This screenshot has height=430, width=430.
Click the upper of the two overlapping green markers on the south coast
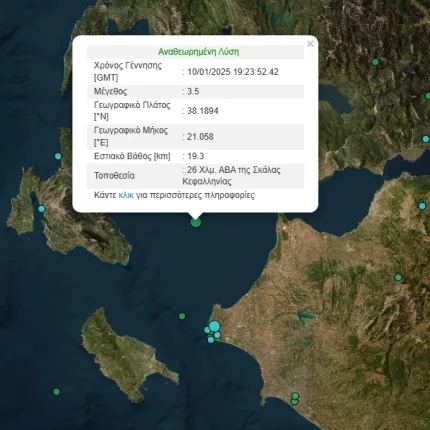point(295,396)
